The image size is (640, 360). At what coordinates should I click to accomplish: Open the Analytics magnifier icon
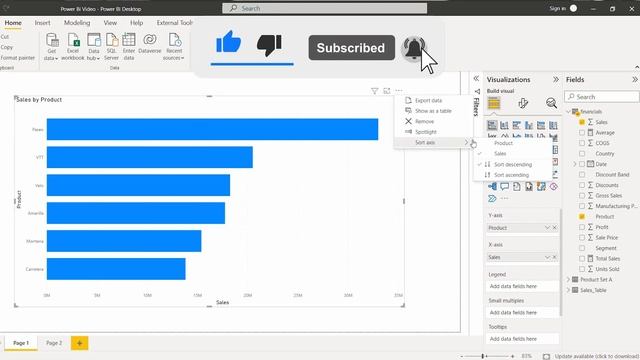pos(551,103)
